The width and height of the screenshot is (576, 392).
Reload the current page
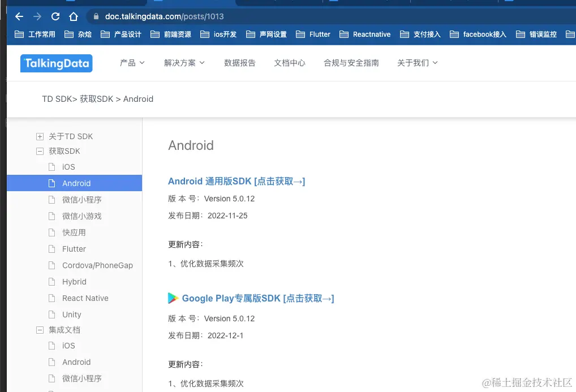pyautogui.click(x=55, y=16)
